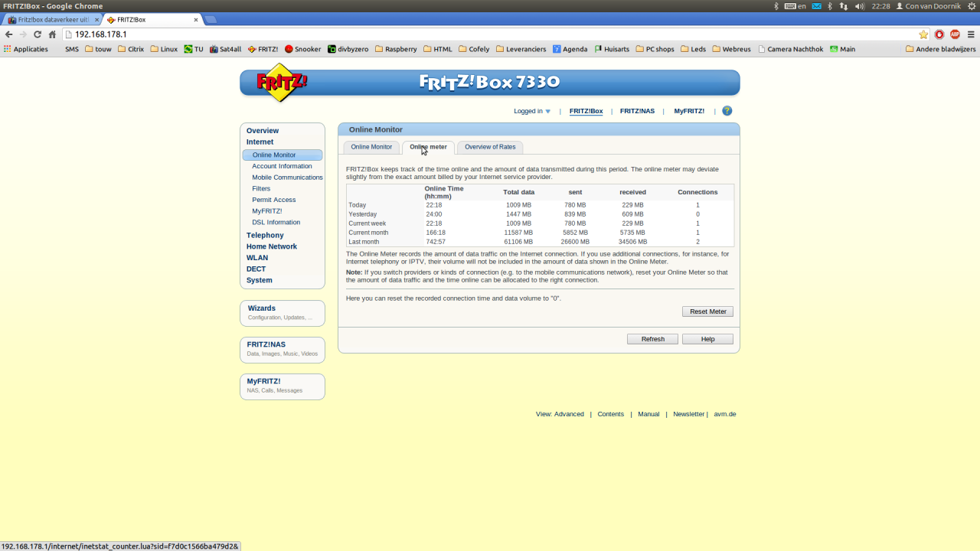The image size is (980, 551).
Task: Click the FRITZ! logo in the header
Action: 281,83
